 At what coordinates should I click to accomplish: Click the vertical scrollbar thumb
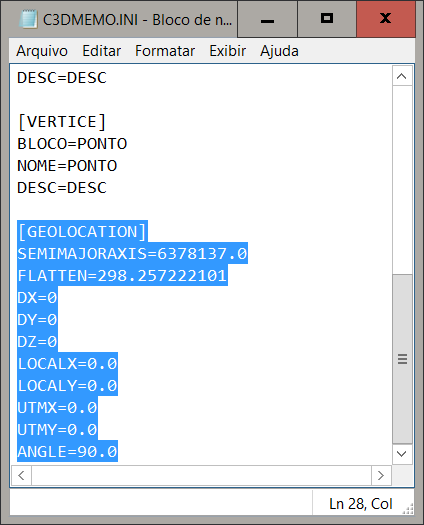(402, 359)
